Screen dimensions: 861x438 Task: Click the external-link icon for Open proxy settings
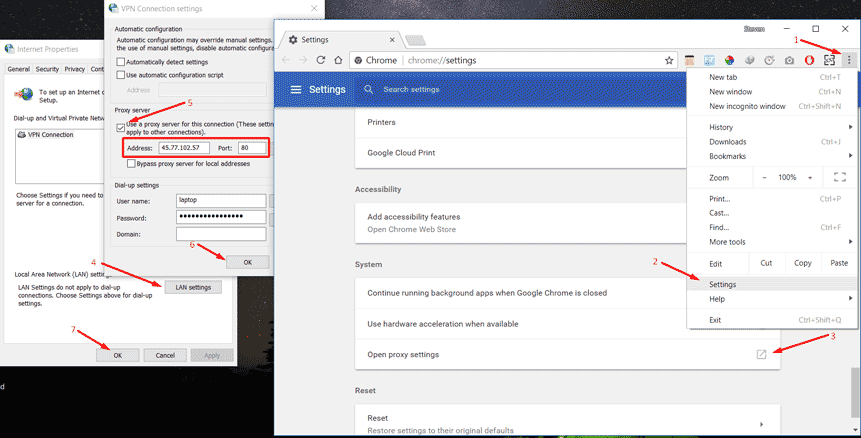pos(761,355)
